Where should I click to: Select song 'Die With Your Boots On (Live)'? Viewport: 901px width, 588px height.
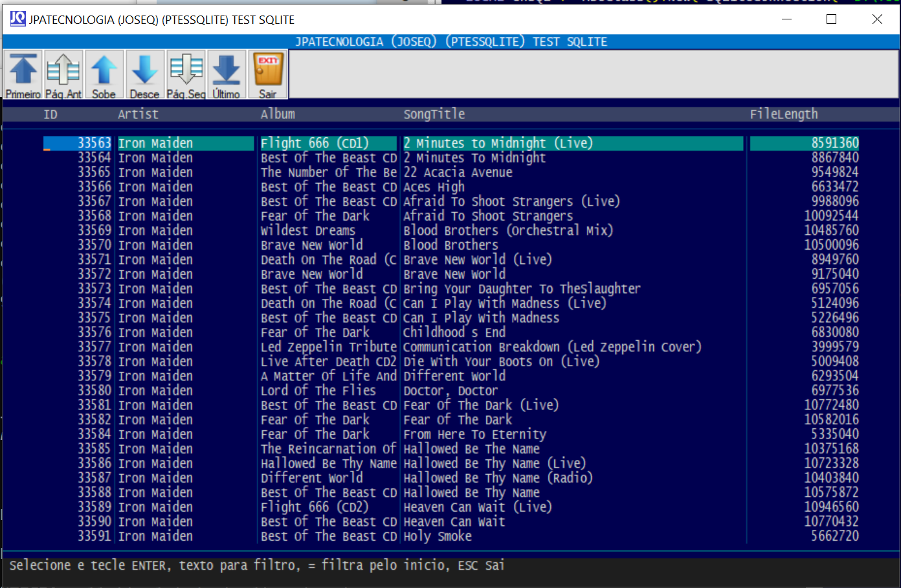pos(502,362)
